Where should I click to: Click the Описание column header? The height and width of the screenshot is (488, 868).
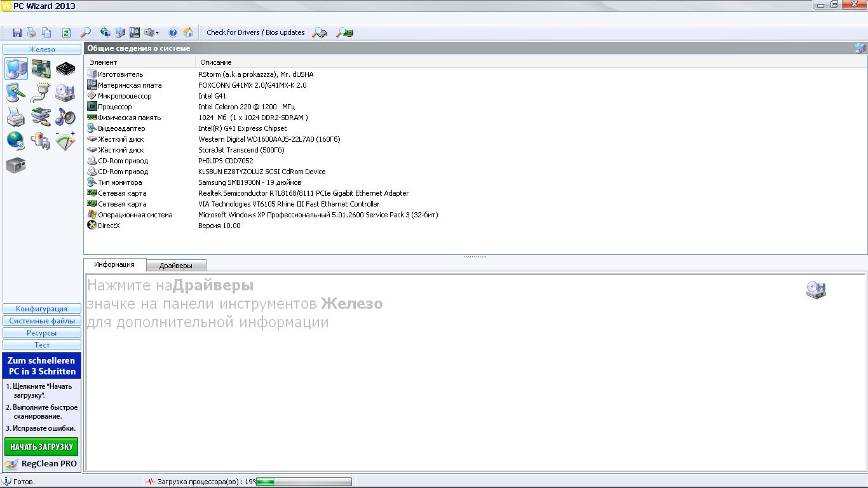pyautogui.click(x=531, y=62)
